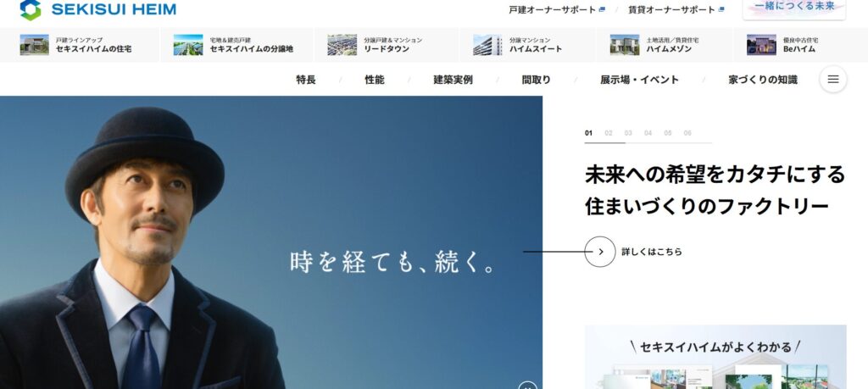The width and height of the screenshot is (868, 389).
Task: Open the セキスイハイムがよくわかる banner
Action: (x=715, y=357)
